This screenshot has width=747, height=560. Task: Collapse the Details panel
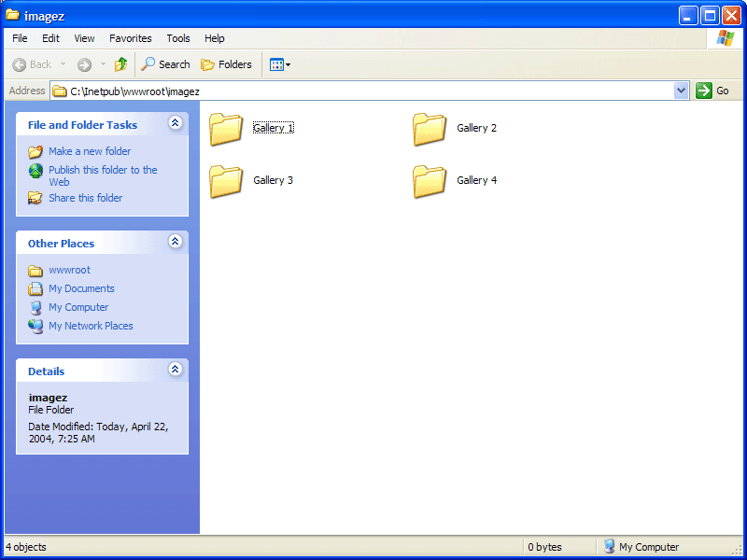tap(175, 370)
